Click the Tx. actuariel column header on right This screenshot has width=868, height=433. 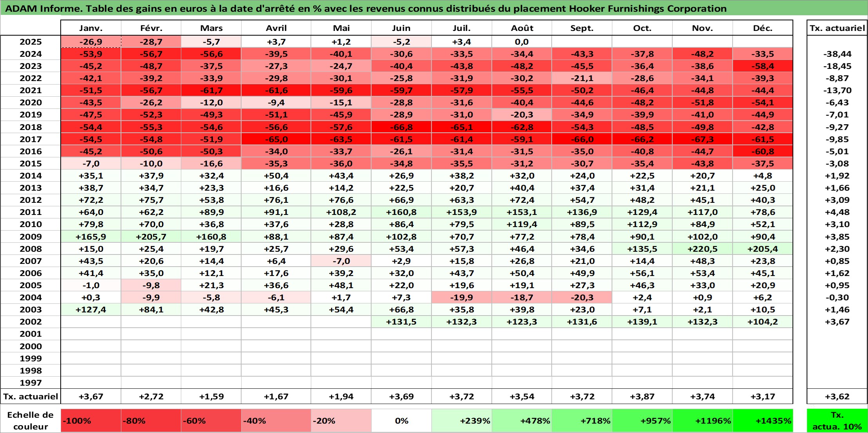pos(837,28)
